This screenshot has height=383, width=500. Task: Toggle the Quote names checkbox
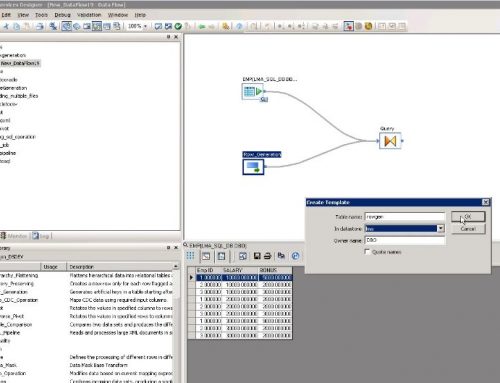(367, 252)
